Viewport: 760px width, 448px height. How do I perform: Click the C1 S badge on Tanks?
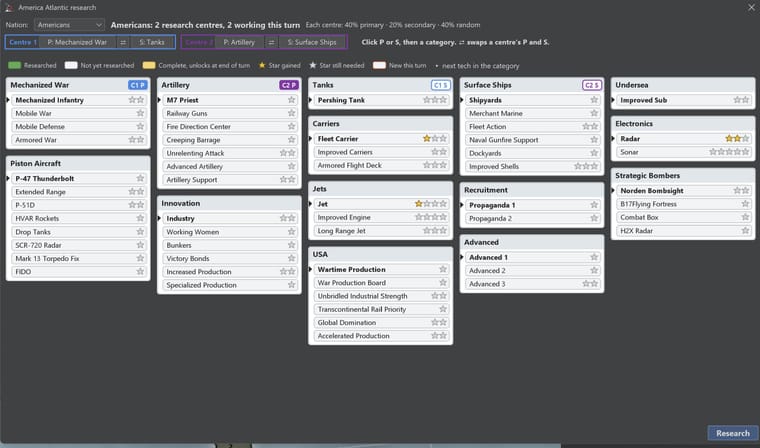coord(441,85)
